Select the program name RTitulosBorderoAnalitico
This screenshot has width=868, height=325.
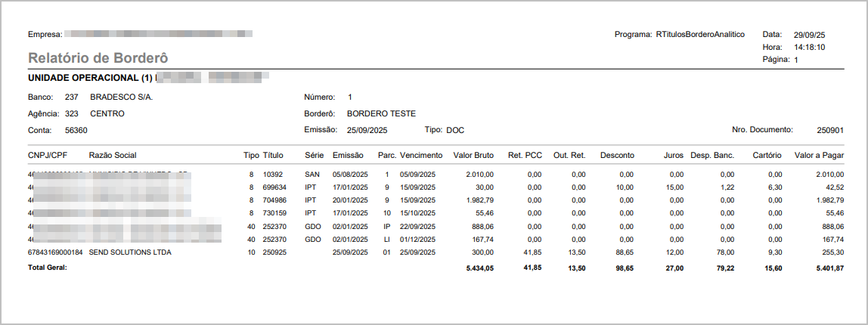click(700, 34)
